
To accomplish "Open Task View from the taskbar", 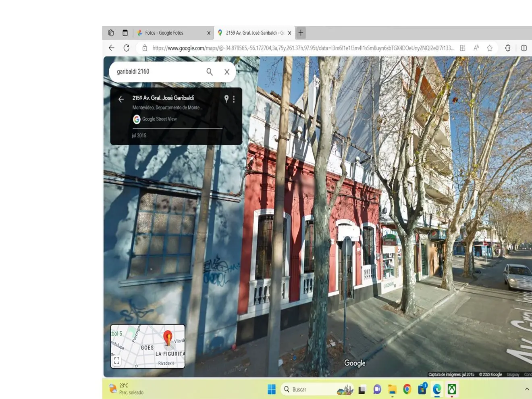I will [362, 389].
